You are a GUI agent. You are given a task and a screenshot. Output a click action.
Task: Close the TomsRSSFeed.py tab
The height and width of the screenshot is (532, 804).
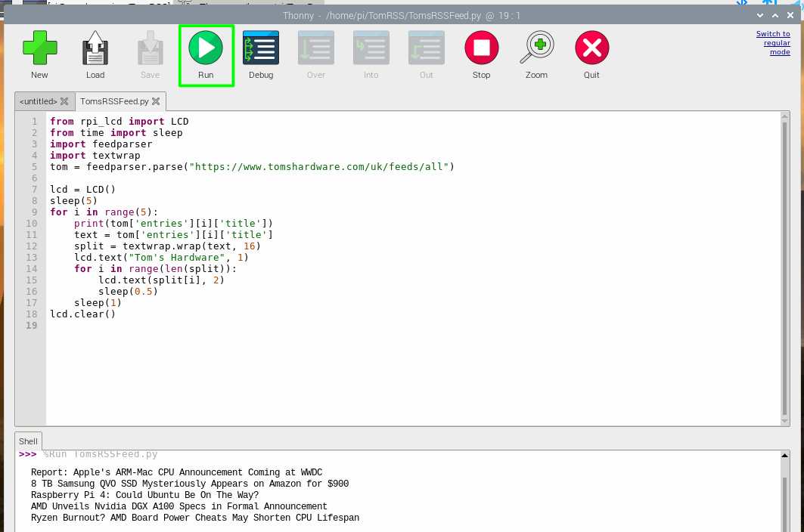(156, 101)
